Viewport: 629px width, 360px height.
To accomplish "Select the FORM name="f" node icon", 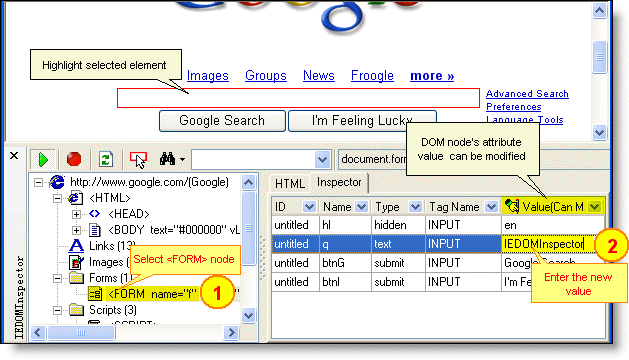I will point(95,294).
